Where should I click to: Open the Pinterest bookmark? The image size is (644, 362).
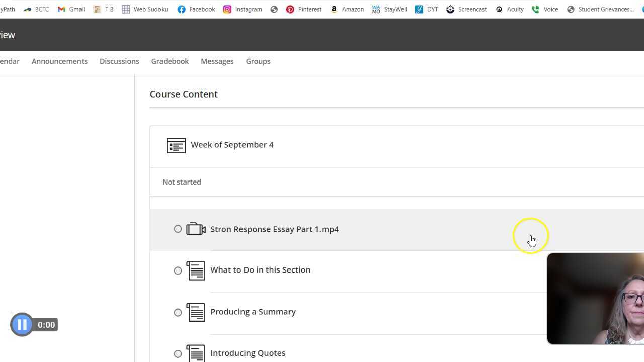(x=303, y=9)
